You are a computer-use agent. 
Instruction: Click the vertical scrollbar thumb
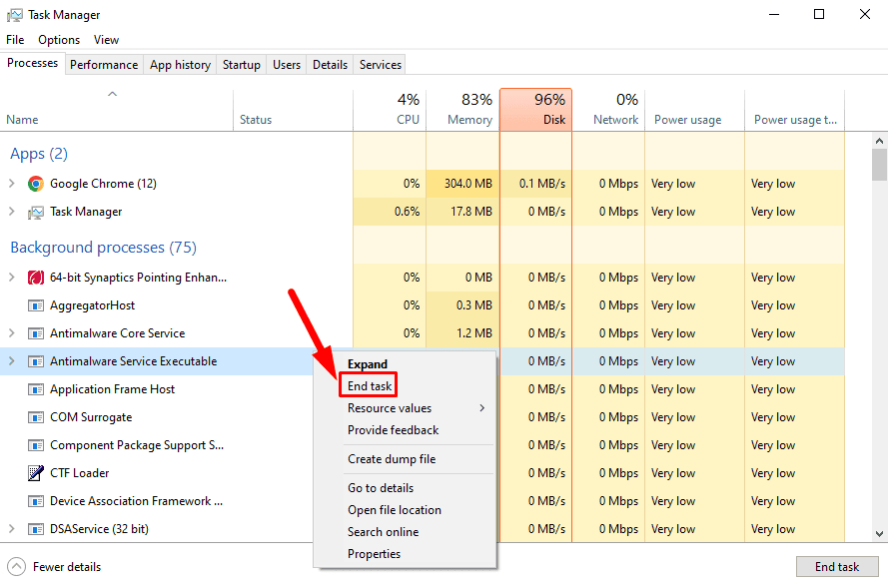[879, 164]
